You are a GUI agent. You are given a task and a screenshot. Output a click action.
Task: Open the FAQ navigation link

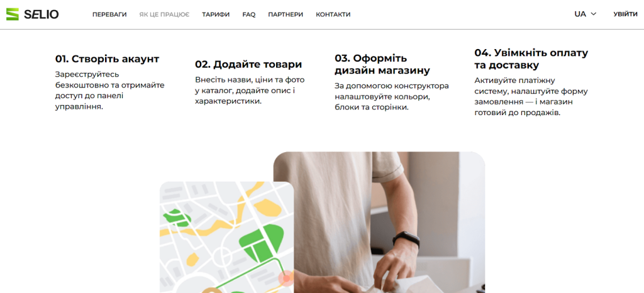tap(249, 14)
